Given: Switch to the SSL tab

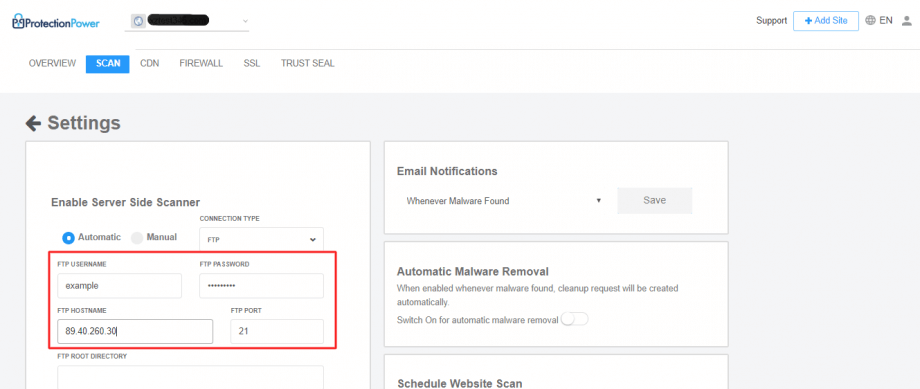Looking at the screenshot, I should click(252, 63).
